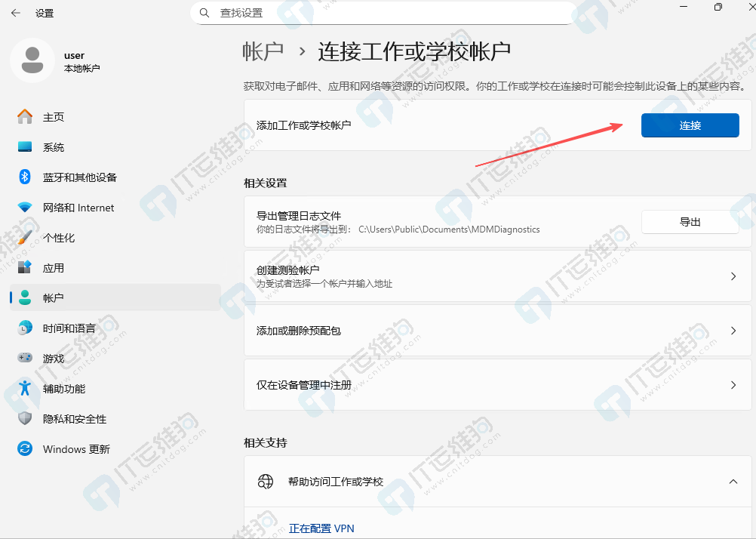
Task: Click the accessibility figure icon for 辅助功能
Action: (25, 388)
